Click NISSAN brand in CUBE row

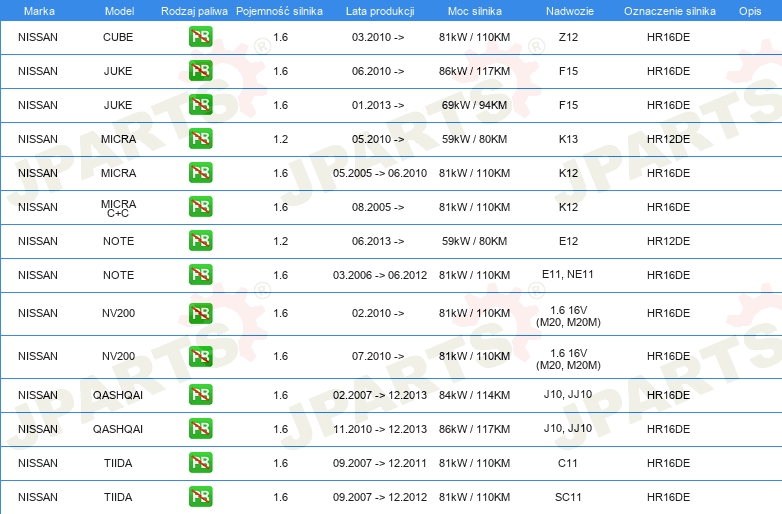pyautogui.click(x=38, y=37)
